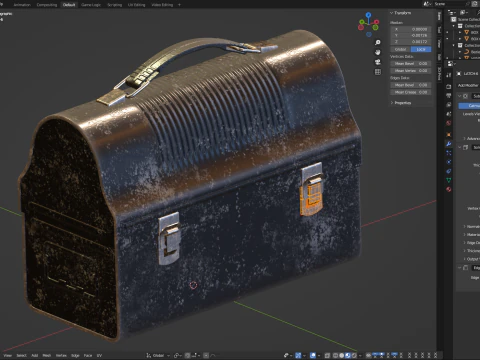Open the Modifiers wrench tab icon
480x360 pixels.
[449, 144]
